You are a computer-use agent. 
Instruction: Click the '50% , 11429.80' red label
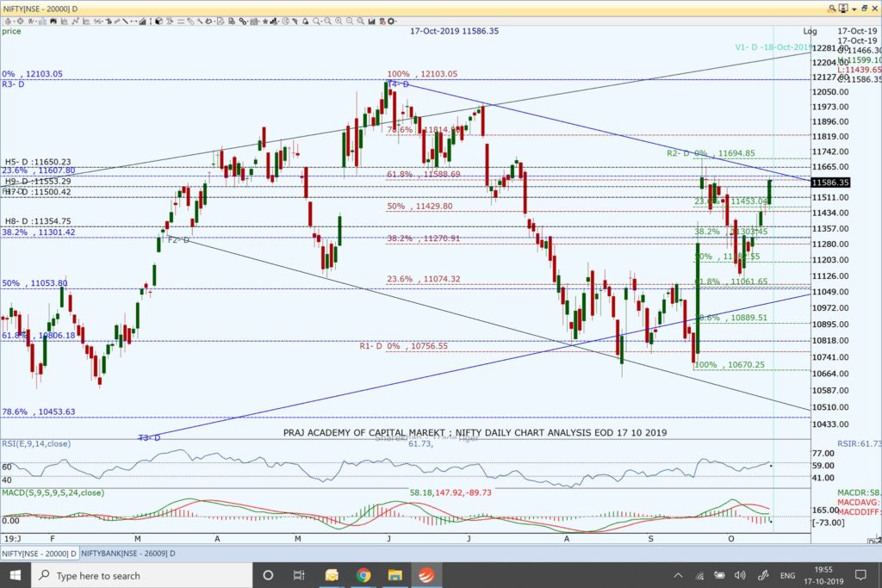pos(419,206)
